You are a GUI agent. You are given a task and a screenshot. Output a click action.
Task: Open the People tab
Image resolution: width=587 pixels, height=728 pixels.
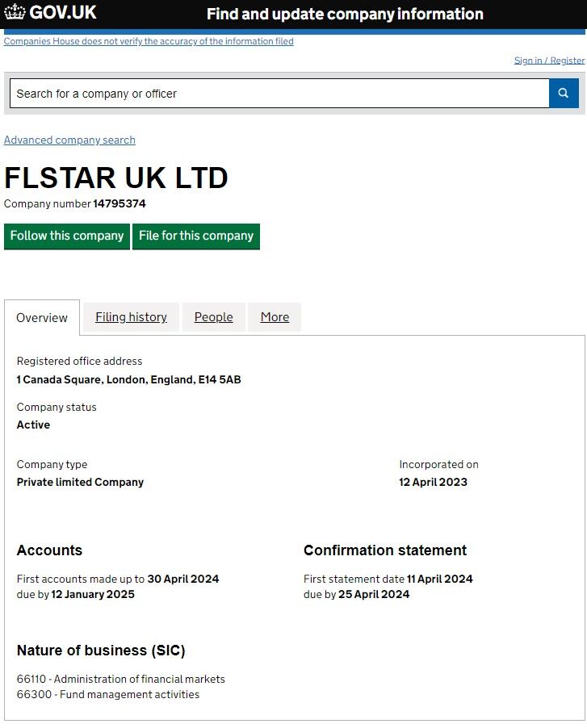(213, 317)
